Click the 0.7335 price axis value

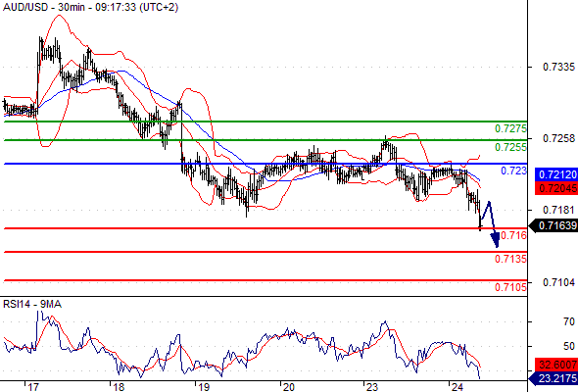[x=558, y=67]
